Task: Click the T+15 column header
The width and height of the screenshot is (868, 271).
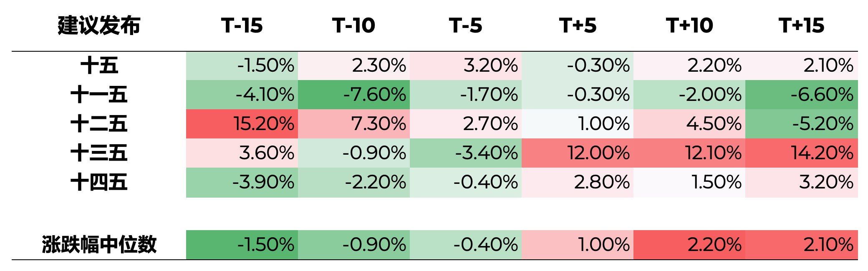Action: click(x=801, y=26)
